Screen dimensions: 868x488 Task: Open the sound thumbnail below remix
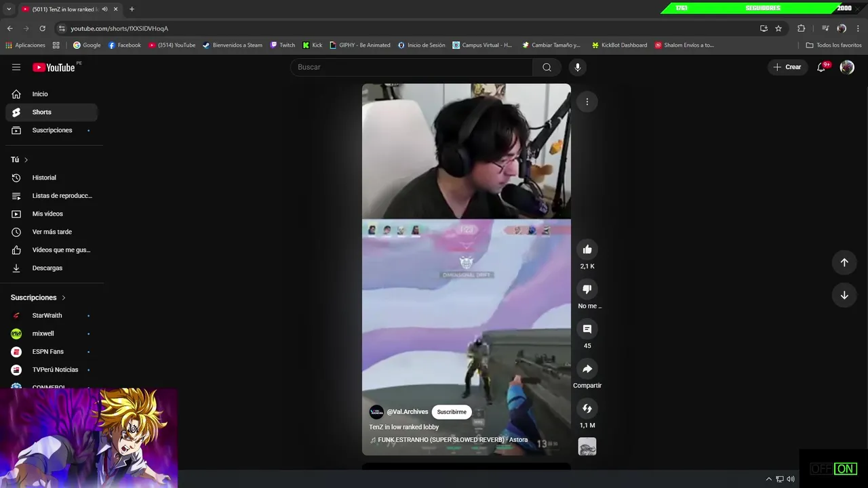click(587, 447)
